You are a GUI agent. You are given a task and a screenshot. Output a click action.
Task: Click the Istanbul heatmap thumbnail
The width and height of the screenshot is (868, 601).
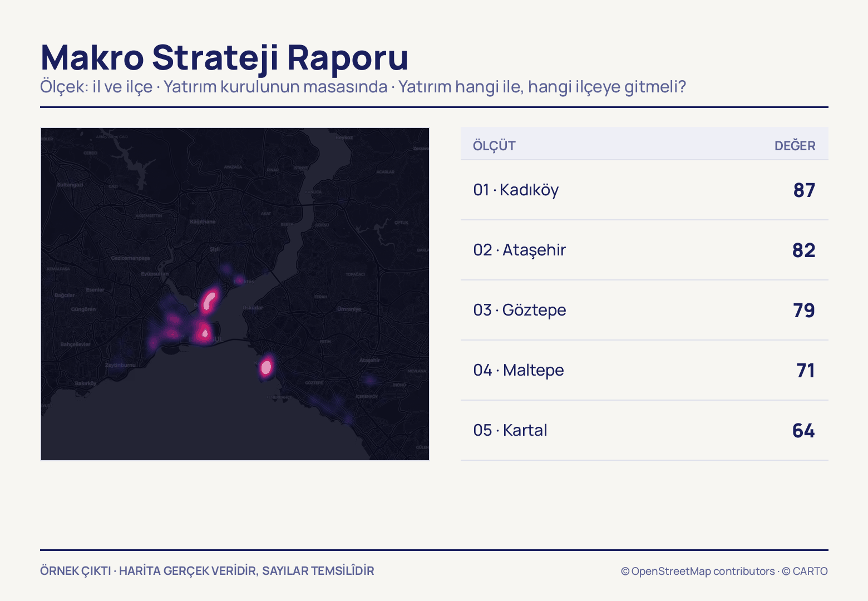pyautogui.click(x=235, y=294)
